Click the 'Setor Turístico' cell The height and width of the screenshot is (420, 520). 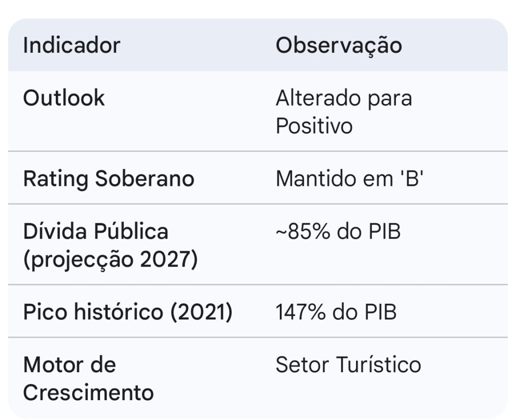(348, 365)
